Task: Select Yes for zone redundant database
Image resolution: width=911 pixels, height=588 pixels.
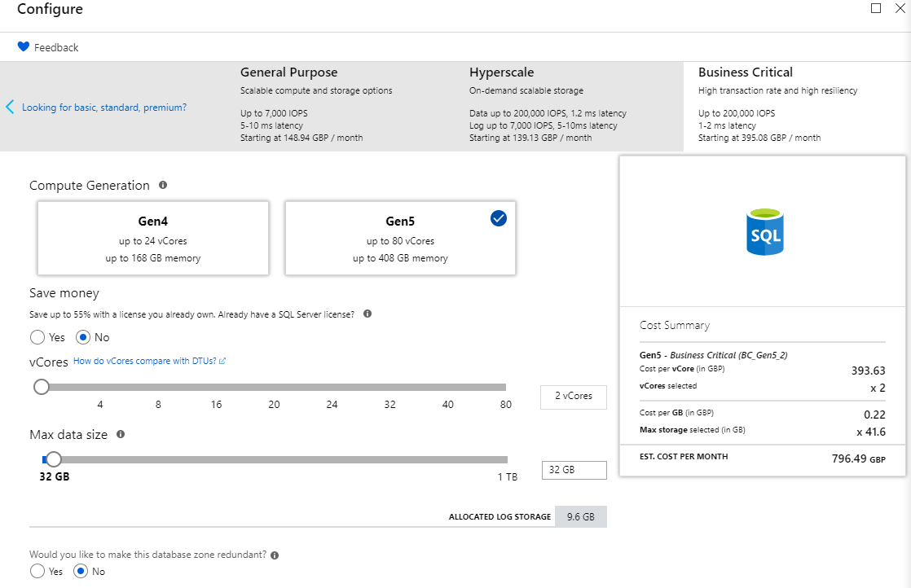Action: coord(37,571)
